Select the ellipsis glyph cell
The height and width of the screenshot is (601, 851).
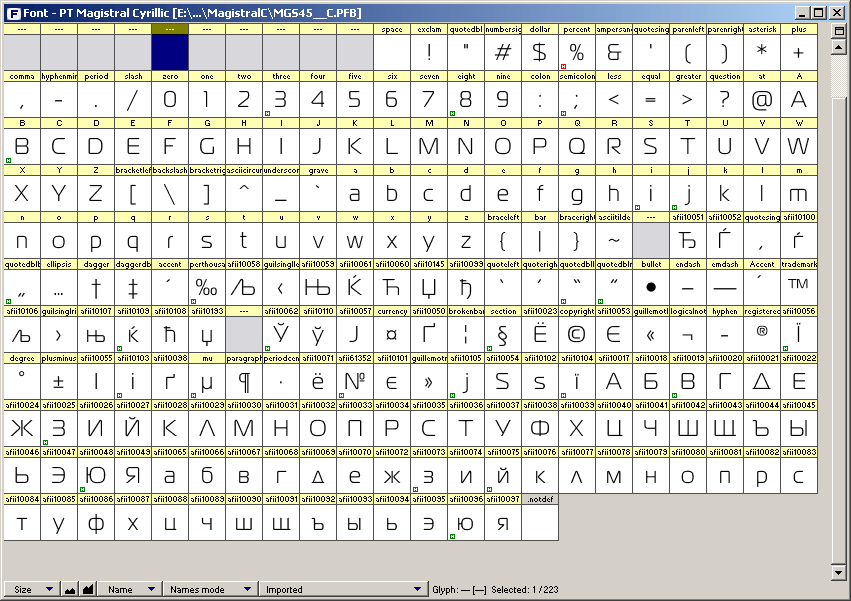pos(59,287)
